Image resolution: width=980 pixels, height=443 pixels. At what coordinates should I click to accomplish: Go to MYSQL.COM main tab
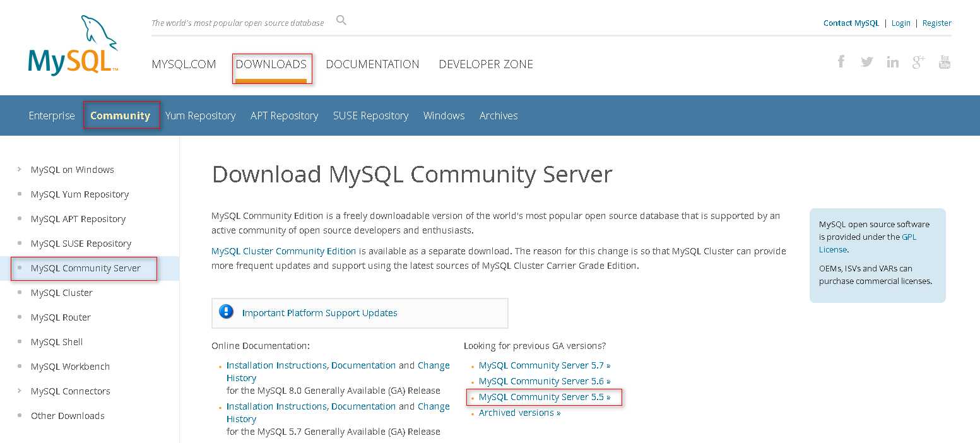click(184, 64)
